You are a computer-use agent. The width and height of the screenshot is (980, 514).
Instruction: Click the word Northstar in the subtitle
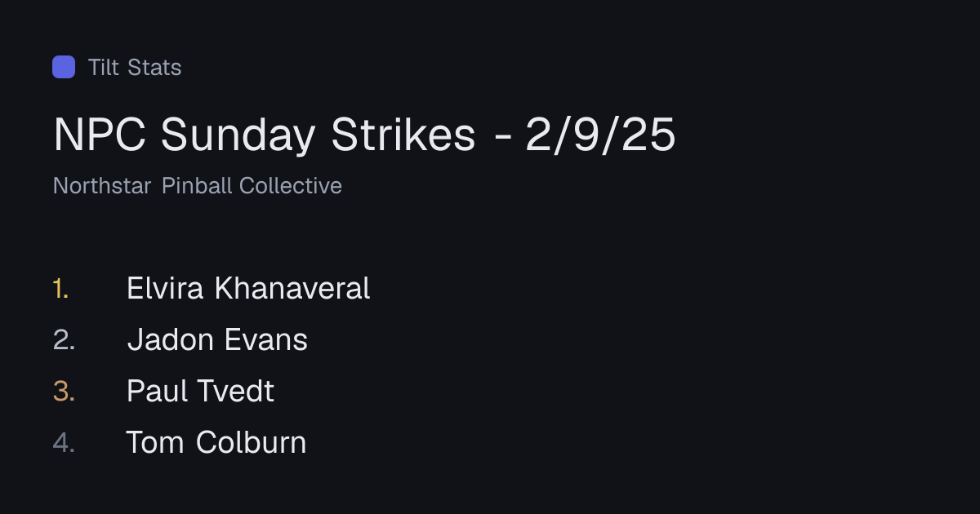pos(102,186)
